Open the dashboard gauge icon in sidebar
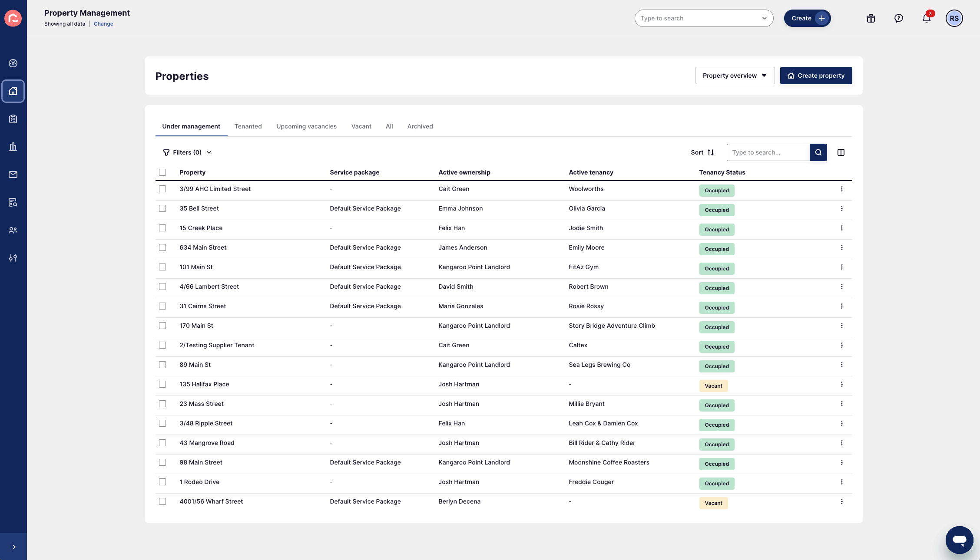Screen dimensions: 980x560 pos(13,63)
